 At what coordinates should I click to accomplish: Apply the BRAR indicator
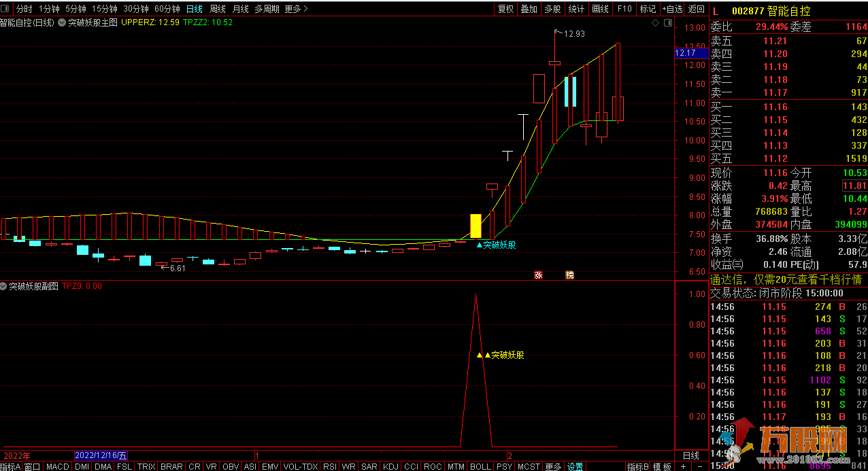point(171,467)
